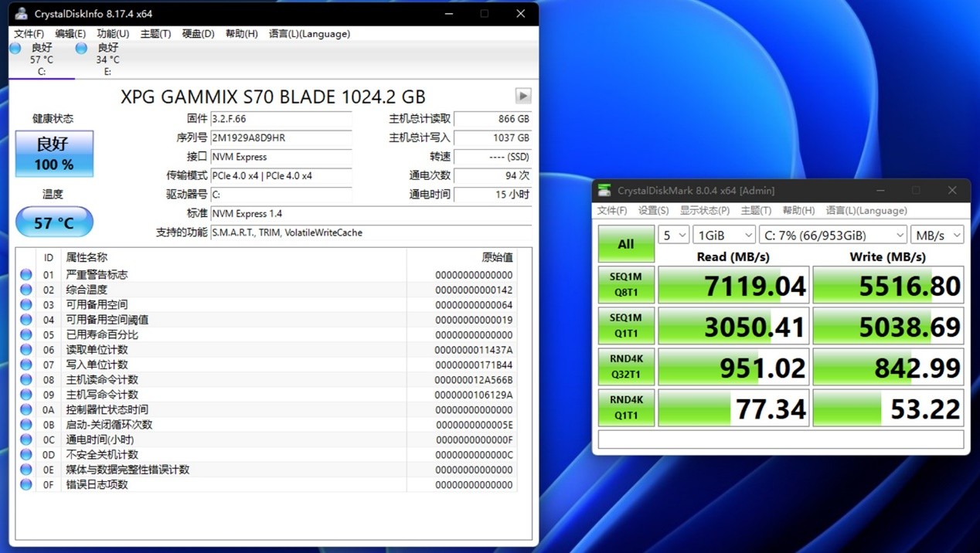Click the status orb for 综合温度
Image resolution: width=980 pixels, height=553 pixels.
[x=26, y=290]
